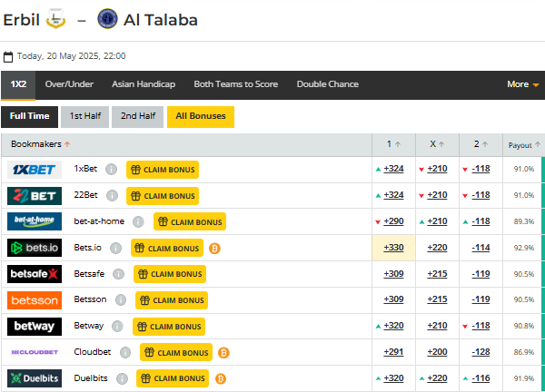Image resolution: width=545 pixels, height=392 pixels.
Task: Claim bonus for Cloudbet
Action: tap(176, 353)
